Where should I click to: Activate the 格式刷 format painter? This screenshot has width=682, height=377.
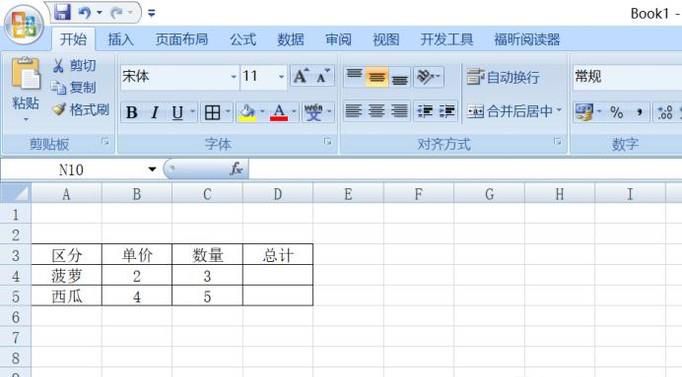(x=80, y=109)
